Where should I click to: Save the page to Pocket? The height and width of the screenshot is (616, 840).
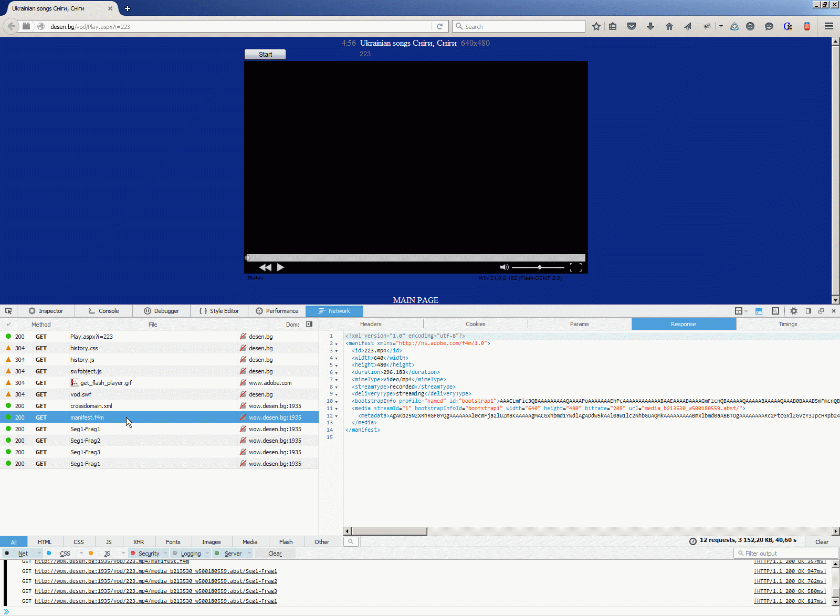[x=632, y=26]
